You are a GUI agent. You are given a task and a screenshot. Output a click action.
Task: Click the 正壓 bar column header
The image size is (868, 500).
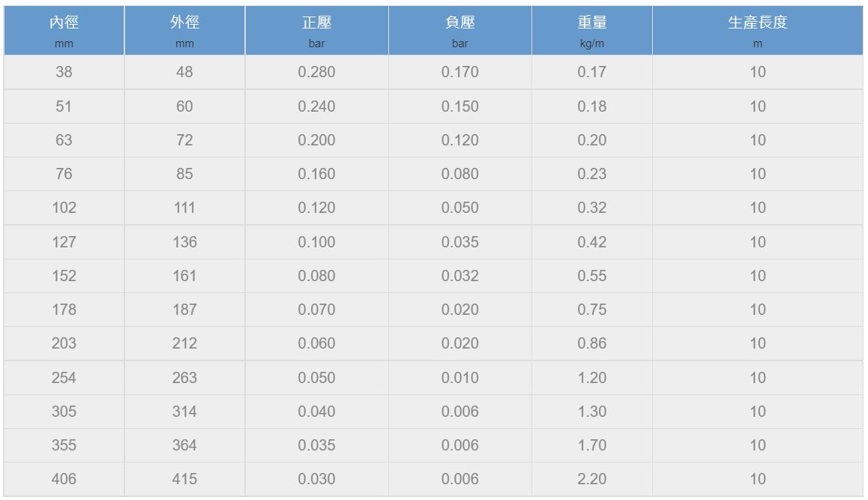316,31
